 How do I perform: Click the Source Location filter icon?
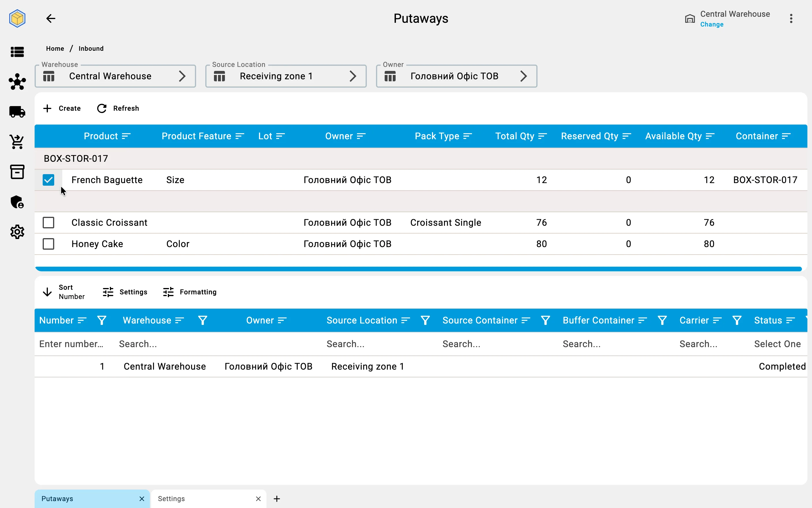tap(425, 320)
